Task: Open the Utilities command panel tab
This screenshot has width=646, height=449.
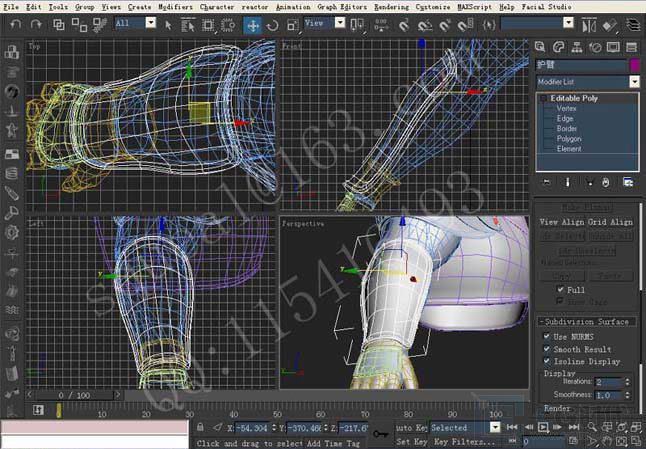Action: point(632,47)
